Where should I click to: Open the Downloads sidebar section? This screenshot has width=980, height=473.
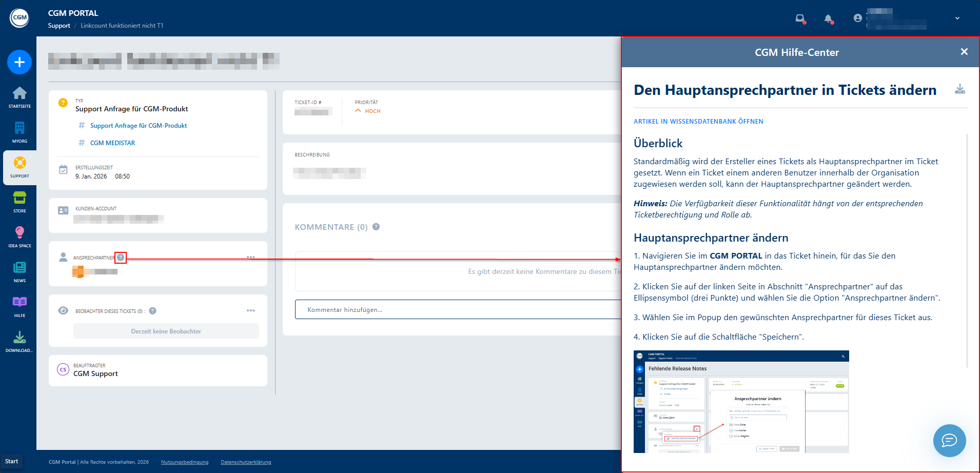(x=19, y=341)
